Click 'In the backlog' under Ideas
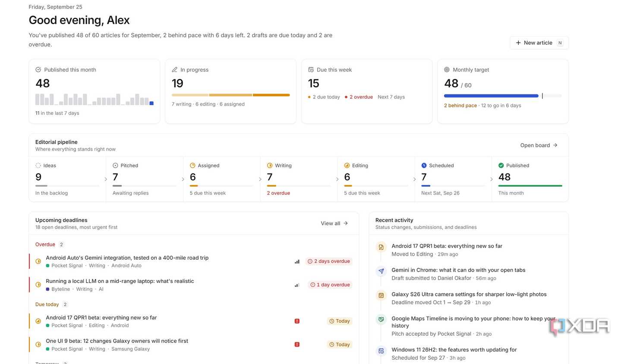The image size is (637, 364). click(x=51, y=193)
